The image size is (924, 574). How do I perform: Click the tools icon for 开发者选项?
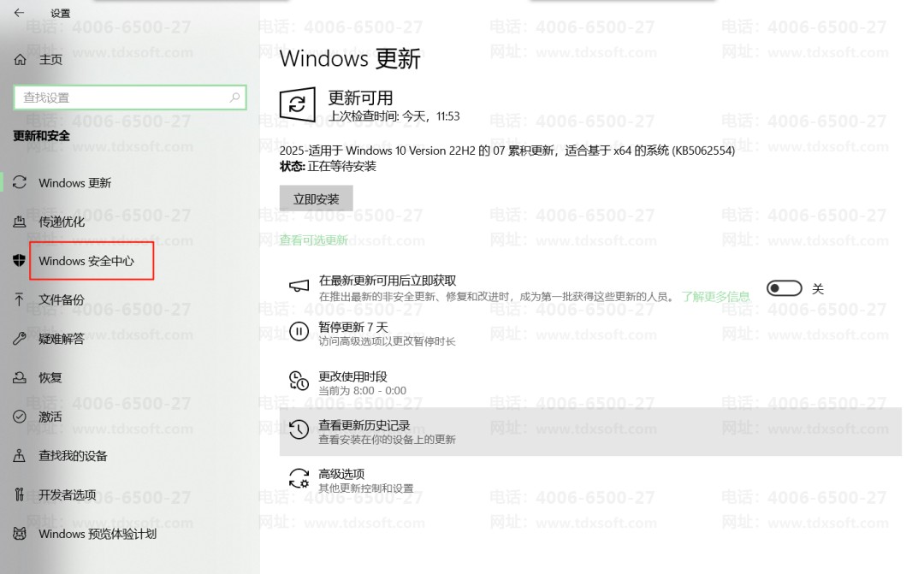[20, 494]
